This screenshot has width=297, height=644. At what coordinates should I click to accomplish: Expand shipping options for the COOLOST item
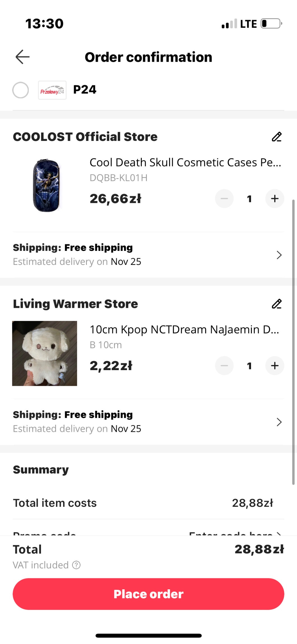[279, 255]
